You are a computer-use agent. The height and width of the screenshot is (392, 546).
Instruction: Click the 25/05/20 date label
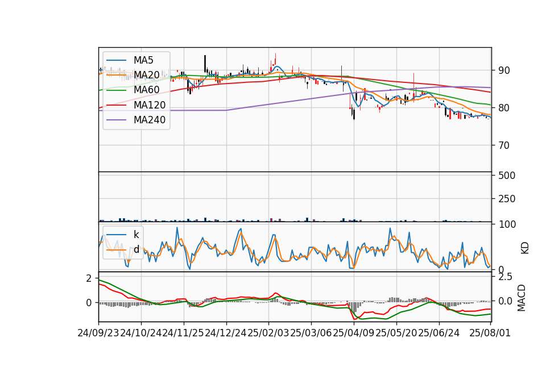[396, 333]
